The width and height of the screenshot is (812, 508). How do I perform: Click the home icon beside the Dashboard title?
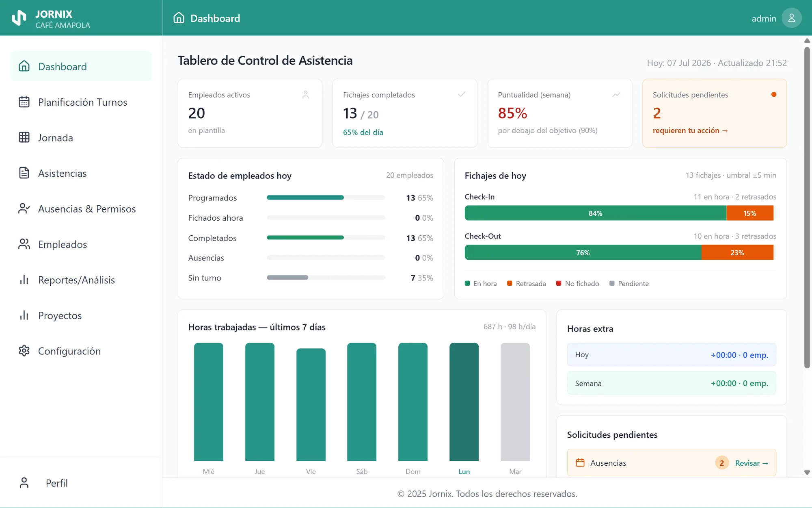(x=179, y=18)
